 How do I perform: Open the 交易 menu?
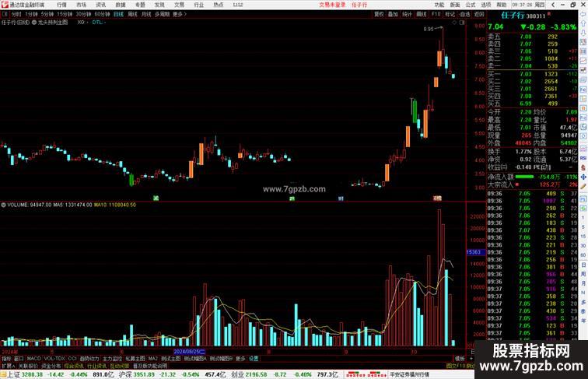(179, 5)
